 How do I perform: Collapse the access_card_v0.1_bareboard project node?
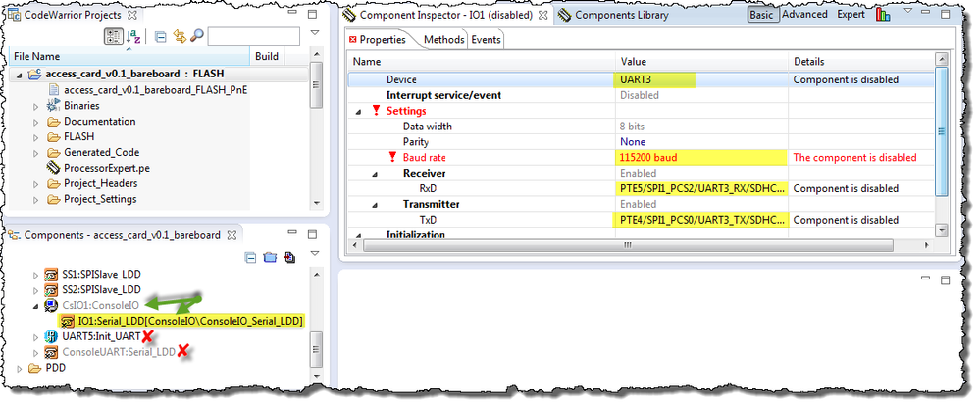point(19,75)
